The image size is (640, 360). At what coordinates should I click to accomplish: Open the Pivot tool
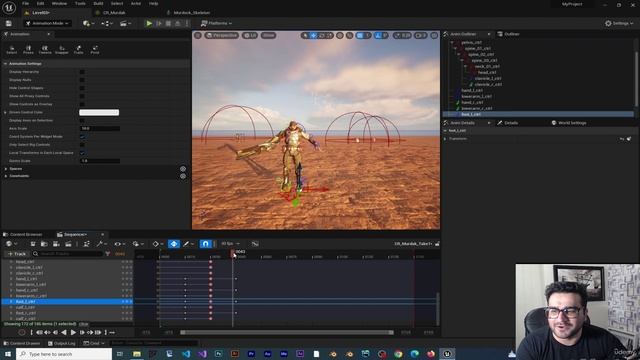pyautogui.click(x=95, y=50)
